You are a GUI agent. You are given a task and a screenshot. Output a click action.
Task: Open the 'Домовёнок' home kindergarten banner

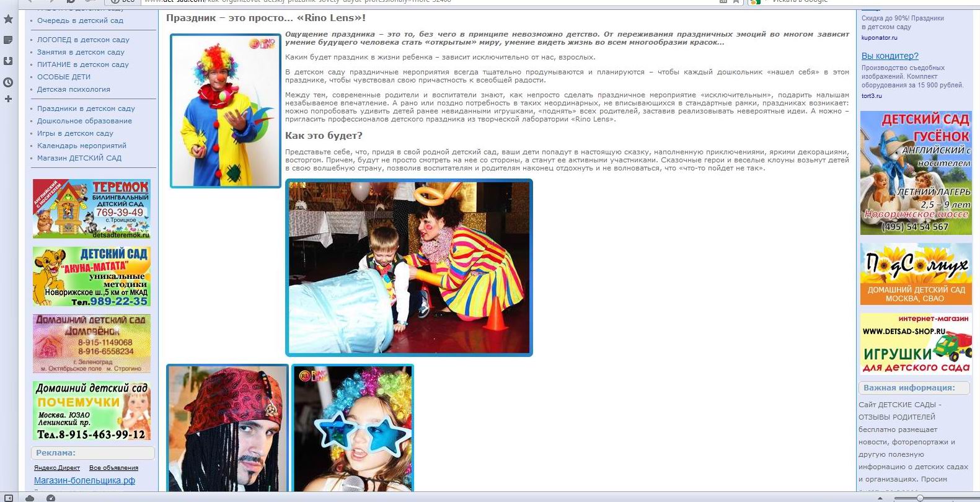pyautogui.click(x=92, y=344)
